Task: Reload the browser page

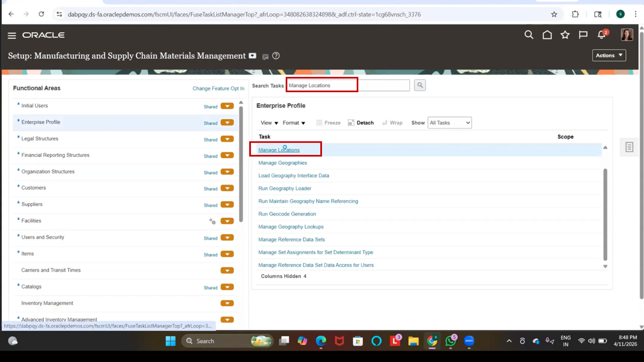Action: (41, 14)
